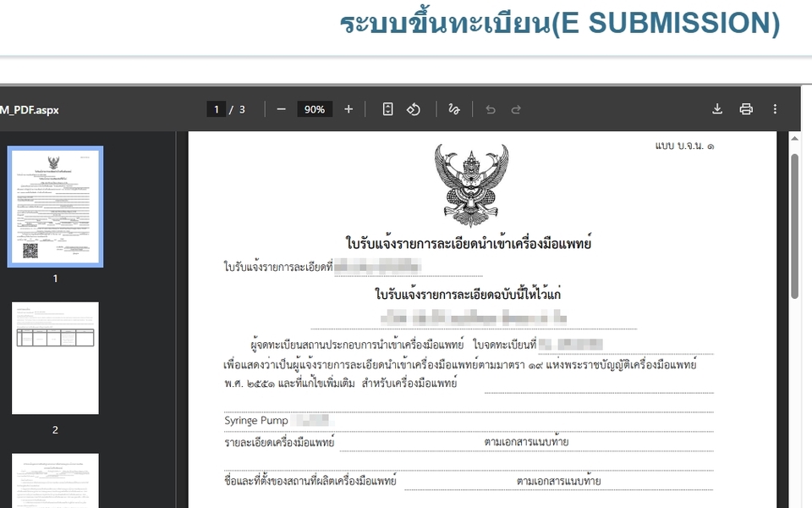Jump to page 3 thumbnail
Image resolution: width=812 pixels, height=508 pixels.
click(x=56, y=480)
